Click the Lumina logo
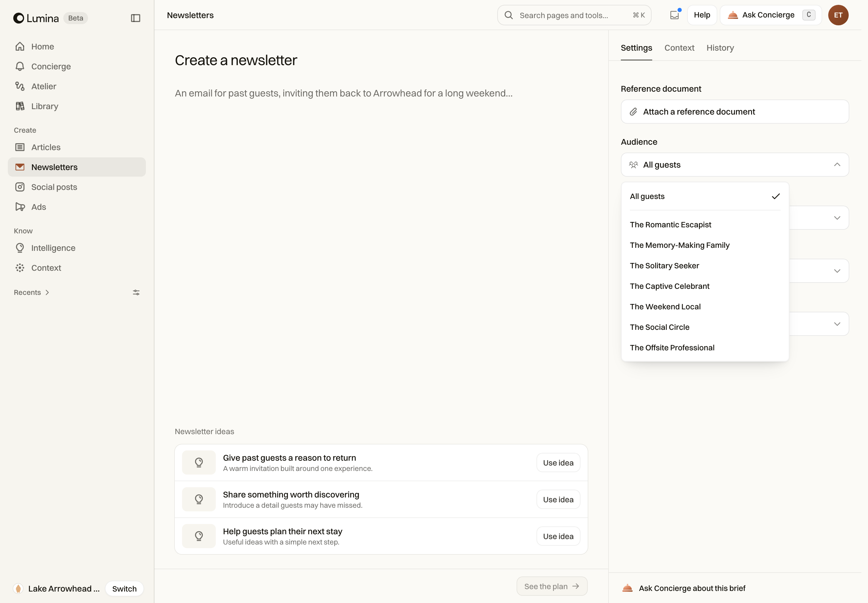This screenshot has height=603, width=868. (36, 18)
